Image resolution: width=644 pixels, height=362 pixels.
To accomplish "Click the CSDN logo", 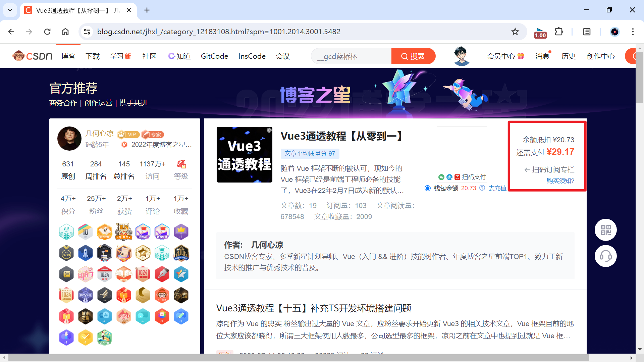I will [x=32, y=56].
